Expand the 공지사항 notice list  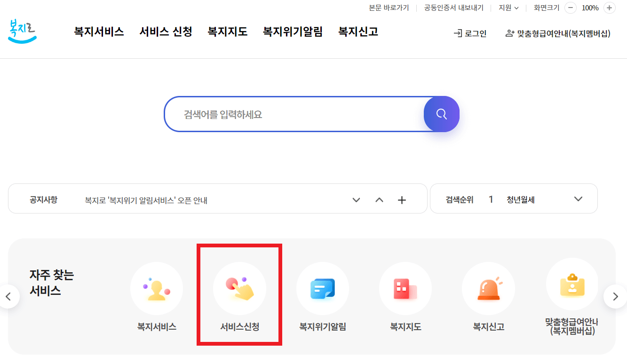coord(402,199)
